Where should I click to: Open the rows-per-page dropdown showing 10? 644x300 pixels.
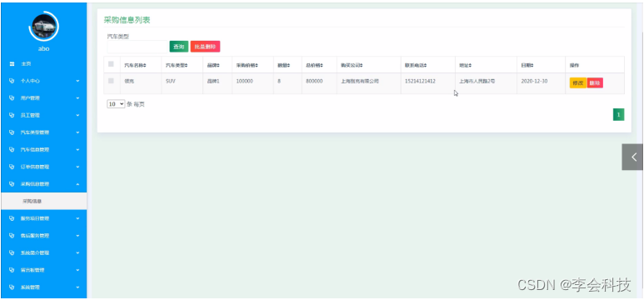(x=116, y=104)
